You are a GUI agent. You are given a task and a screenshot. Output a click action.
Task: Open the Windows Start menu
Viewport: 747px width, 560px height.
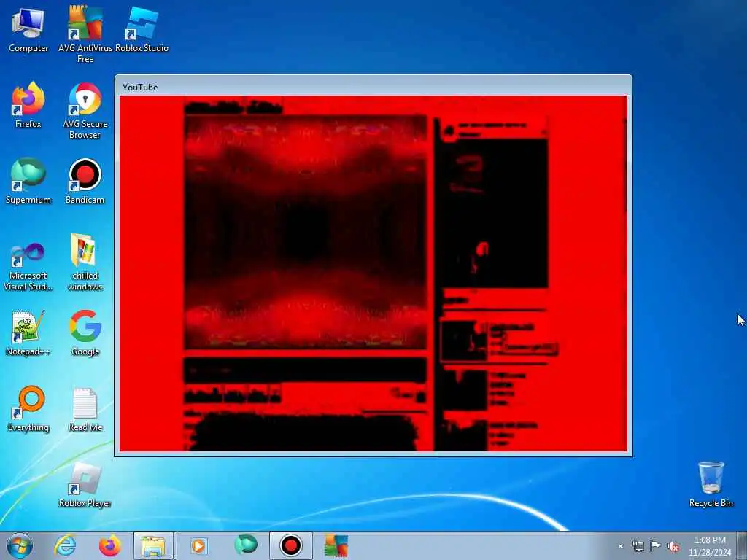click(x=20, y=545)
